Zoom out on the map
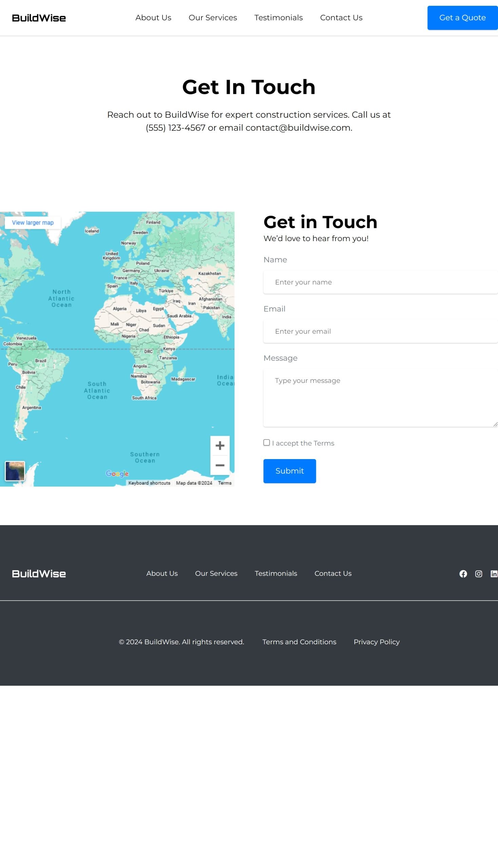This screenshot has width=498, height=868. (x=220, y=465)
